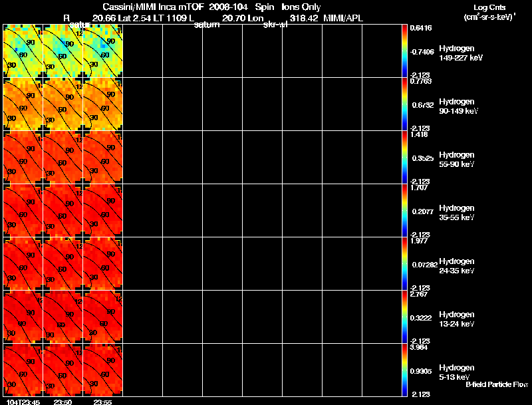View the Hydrogen 24-35 keV image at 23:45
The height and width of the screenshot is (405, 532).
tap(23, 264)
